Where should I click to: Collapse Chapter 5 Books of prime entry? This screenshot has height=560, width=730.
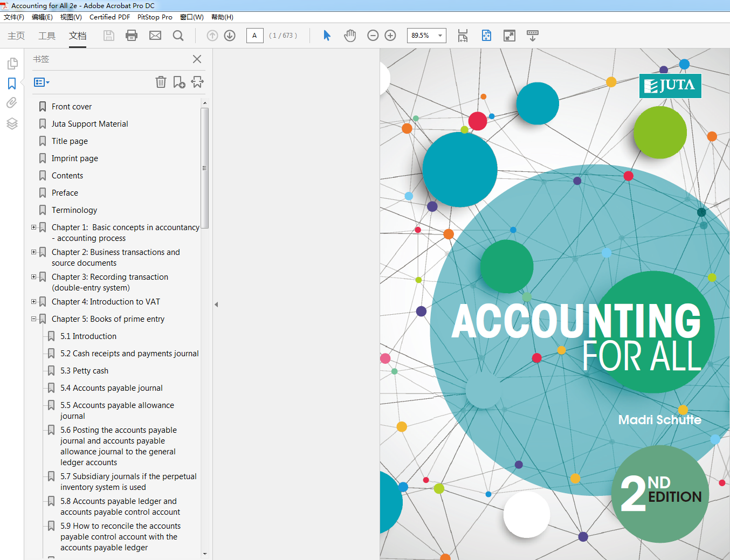click(33, 319)
